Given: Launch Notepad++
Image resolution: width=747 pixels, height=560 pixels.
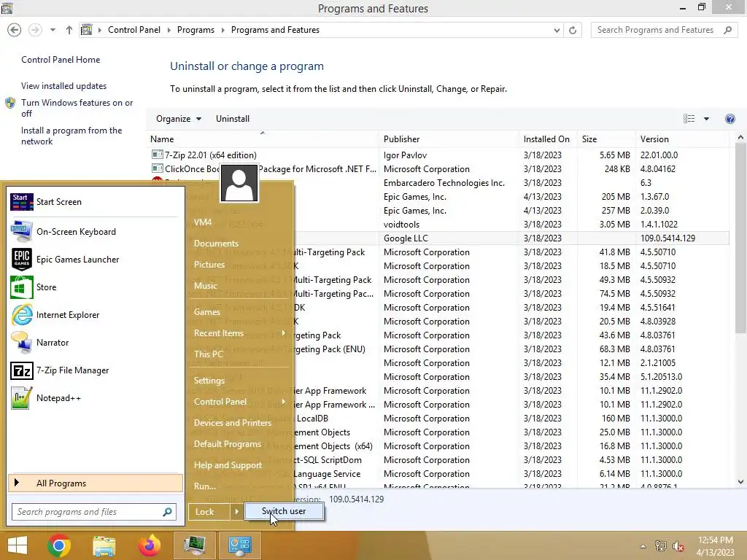Looking at the screenshot, I should 95,397.
